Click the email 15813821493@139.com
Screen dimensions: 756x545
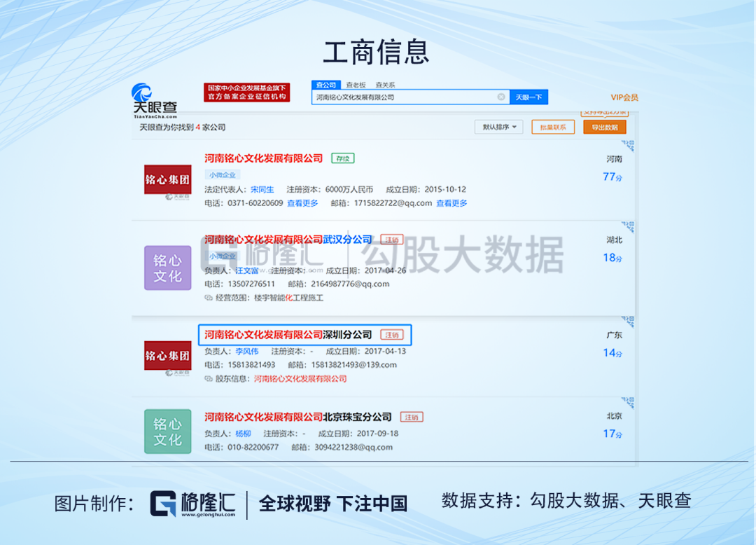(354, 365)
